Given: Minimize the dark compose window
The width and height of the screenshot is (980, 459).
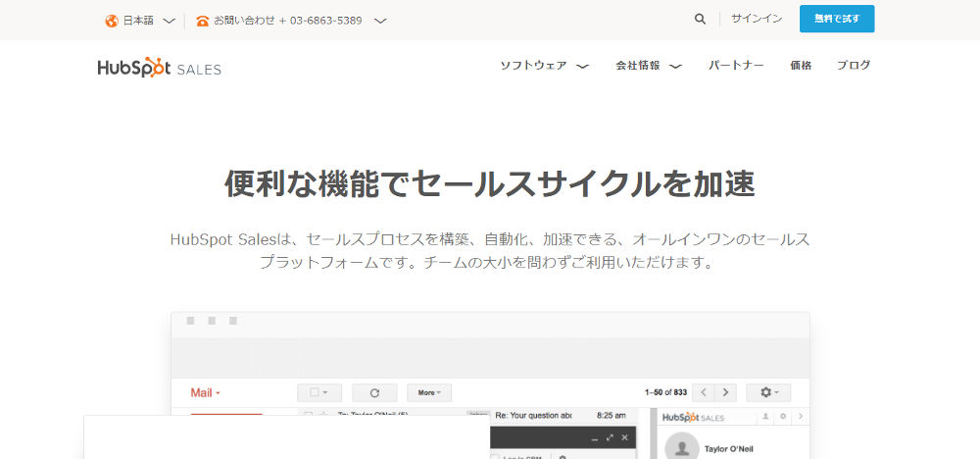Looking at the screenshot, I should (595, 439).
